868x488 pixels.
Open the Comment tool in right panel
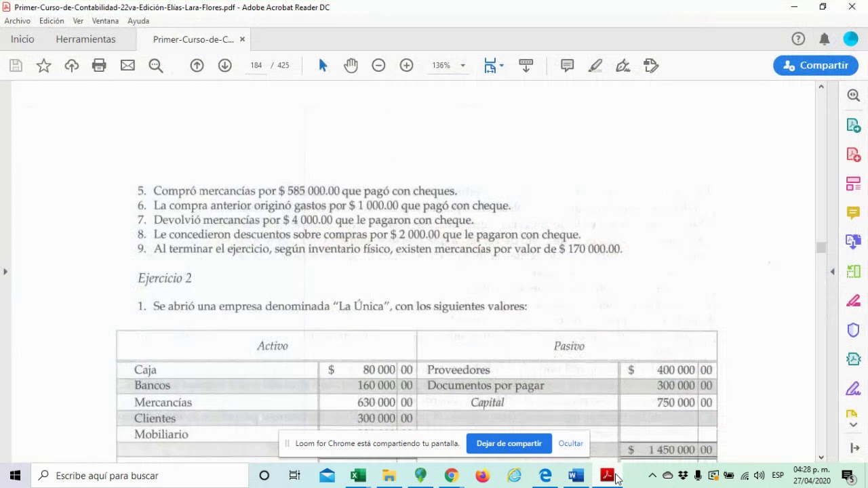[854, 213]
